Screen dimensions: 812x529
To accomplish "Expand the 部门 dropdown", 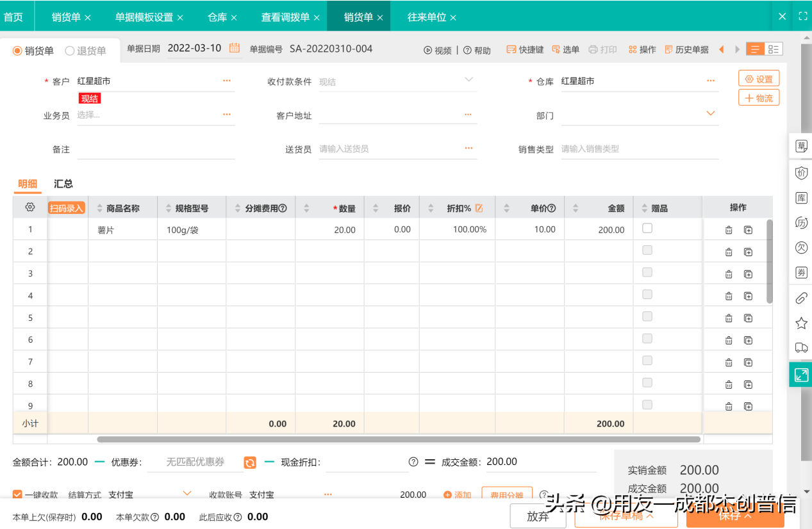I will pos(710,113).
